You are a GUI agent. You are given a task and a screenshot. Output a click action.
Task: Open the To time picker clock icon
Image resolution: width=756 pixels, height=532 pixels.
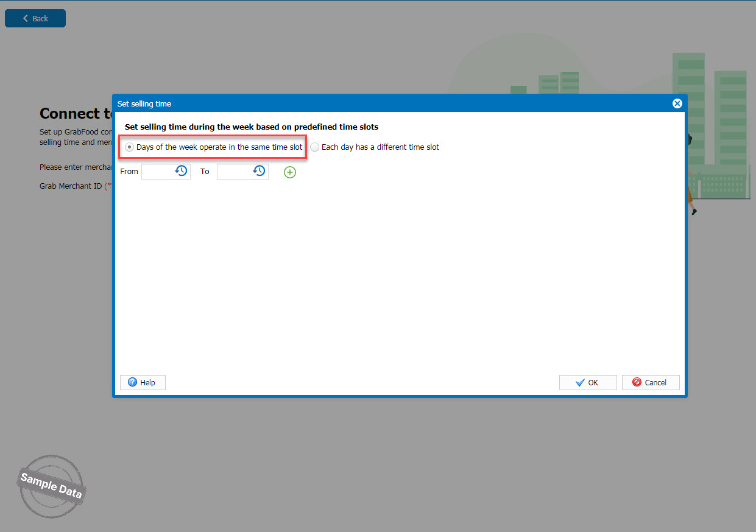pos(259,171)
